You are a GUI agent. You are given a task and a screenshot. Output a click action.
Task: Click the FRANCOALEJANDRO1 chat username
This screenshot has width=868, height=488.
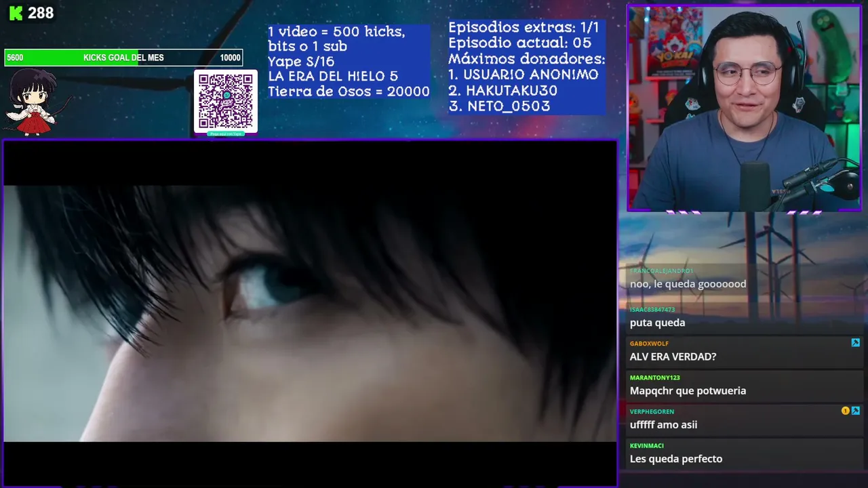click(x=661, y=271)
